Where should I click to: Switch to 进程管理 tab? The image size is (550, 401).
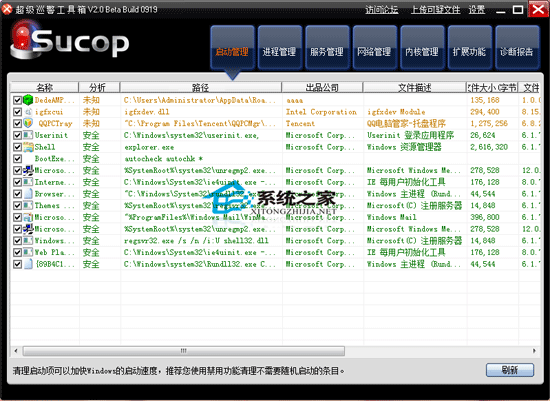(280, 48)
